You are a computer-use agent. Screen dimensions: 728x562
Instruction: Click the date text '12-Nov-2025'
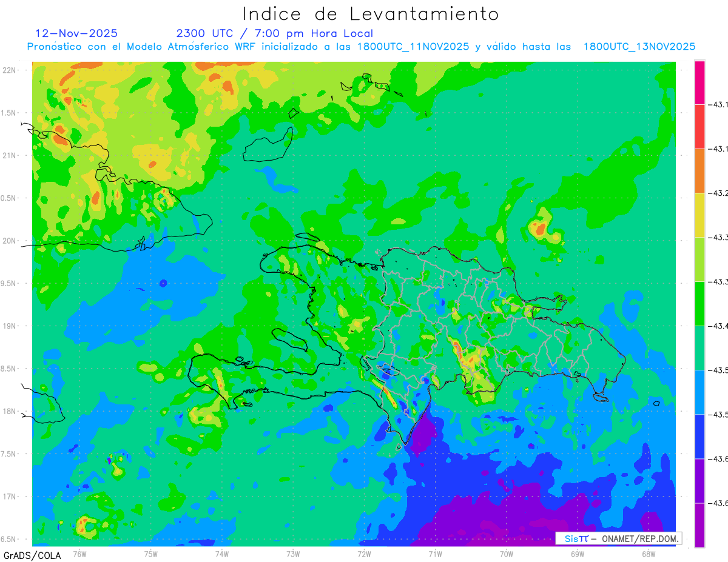76,33
